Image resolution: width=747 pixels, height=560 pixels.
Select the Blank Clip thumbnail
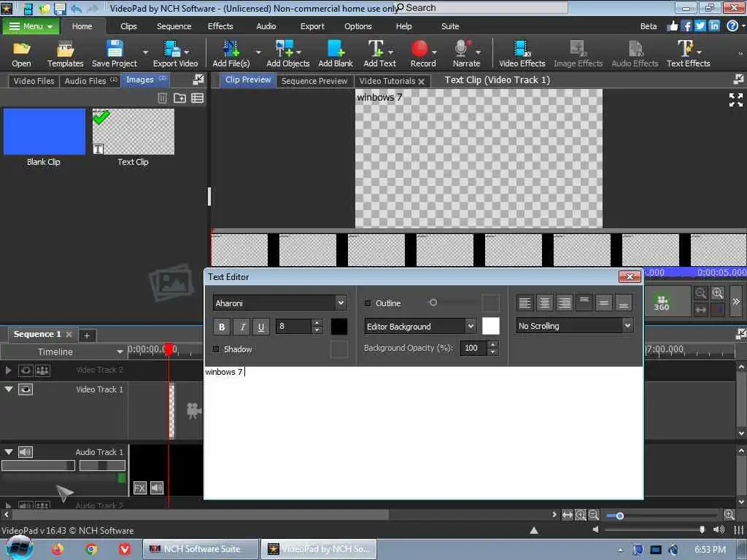(x=44, y=131)
